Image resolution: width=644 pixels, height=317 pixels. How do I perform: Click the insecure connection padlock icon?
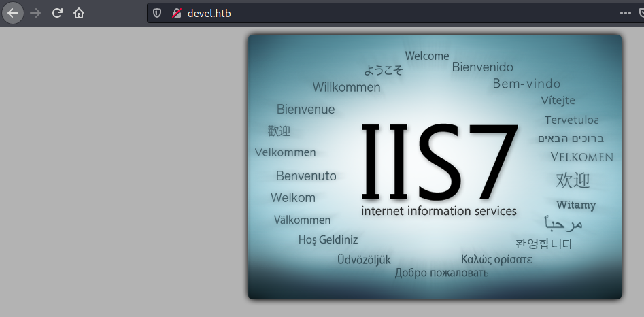click(x=176, y=13)
